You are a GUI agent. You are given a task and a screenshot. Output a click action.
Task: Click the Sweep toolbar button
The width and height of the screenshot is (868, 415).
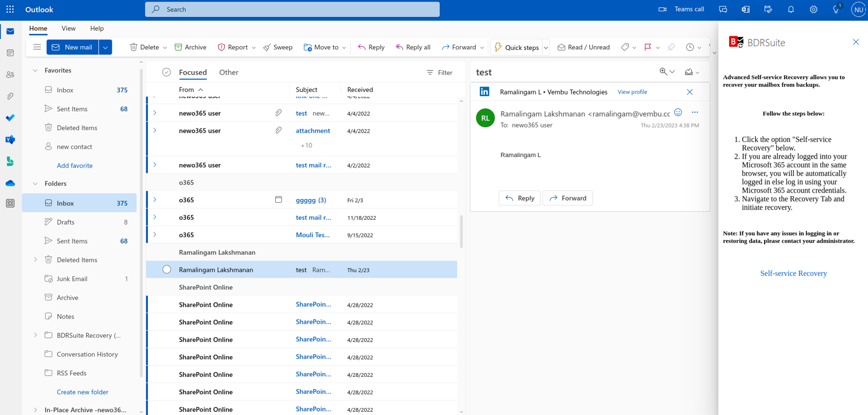(x=278, y=47)
